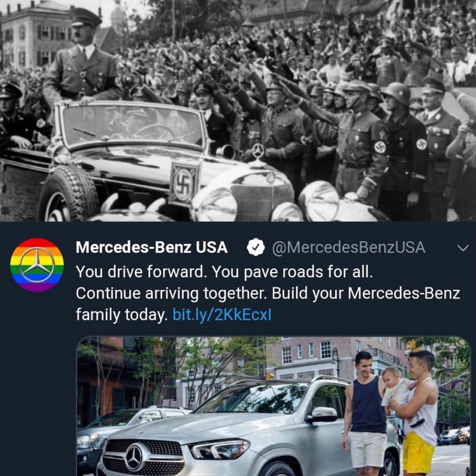476x476 pixels.
Task: Open the Mercedes-Benz USA display name
Action: click(152, 247)
